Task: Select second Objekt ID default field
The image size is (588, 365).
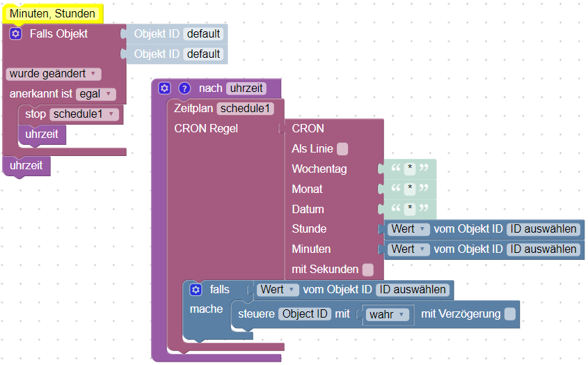Action: click(x=203, y=54)
